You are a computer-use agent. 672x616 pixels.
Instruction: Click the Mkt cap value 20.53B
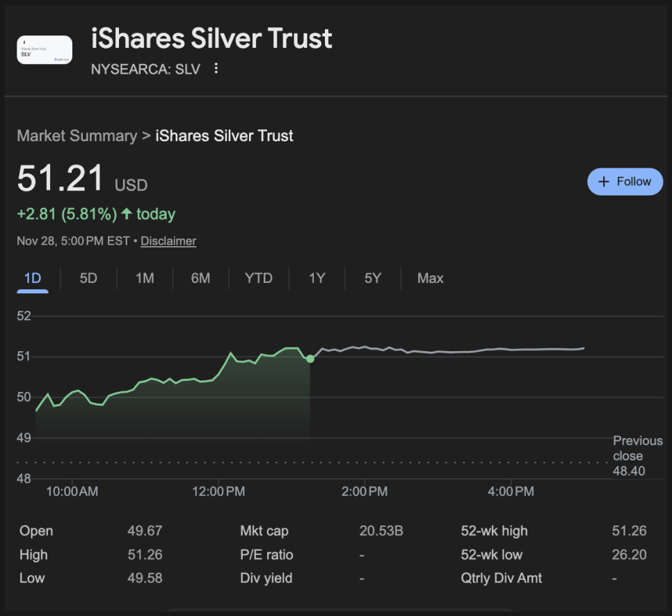point(381,531)
